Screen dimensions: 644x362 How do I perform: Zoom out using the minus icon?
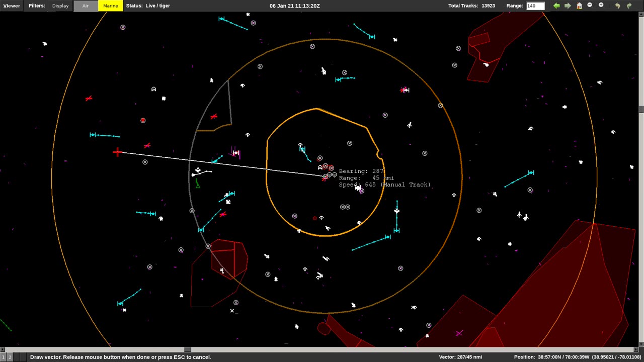pos(590,6)
